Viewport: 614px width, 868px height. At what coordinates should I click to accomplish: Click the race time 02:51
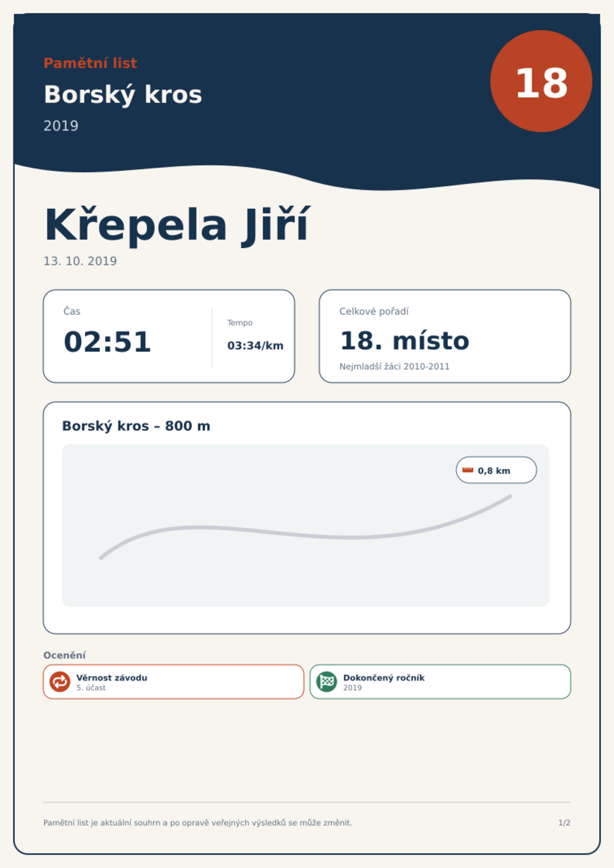point(107,342)
